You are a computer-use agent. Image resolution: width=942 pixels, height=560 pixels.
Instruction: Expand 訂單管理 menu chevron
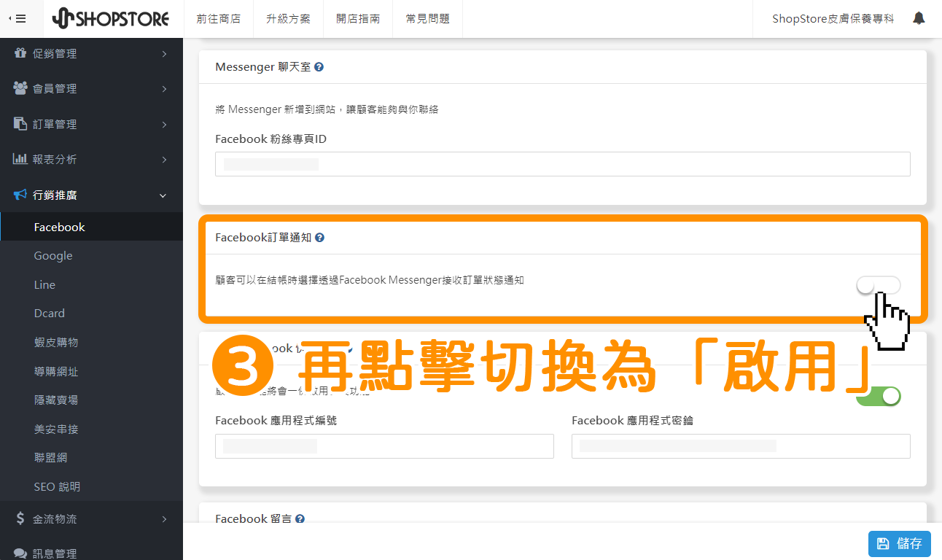coord(164,125)
